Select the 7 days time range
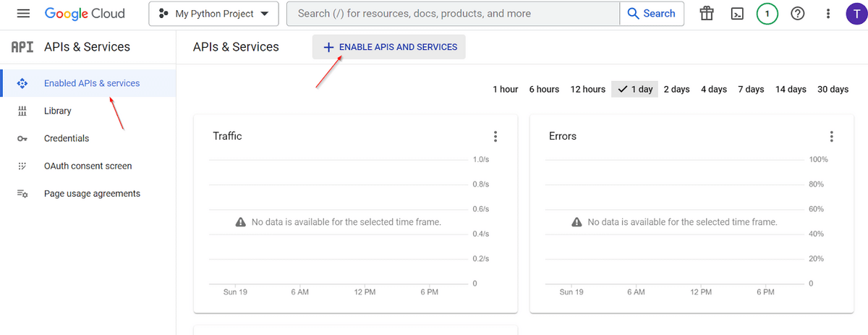The width and height of the screenshot is (868, 335). [x=751, y=89]
